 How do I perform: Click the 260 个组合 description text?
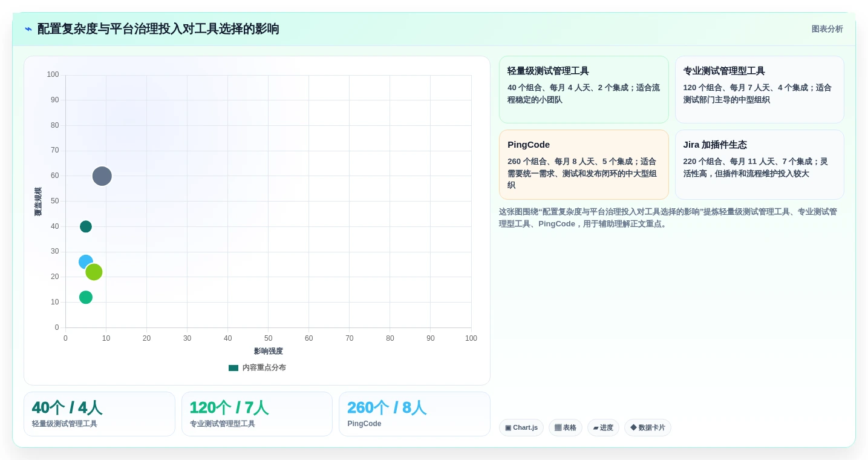582,173
